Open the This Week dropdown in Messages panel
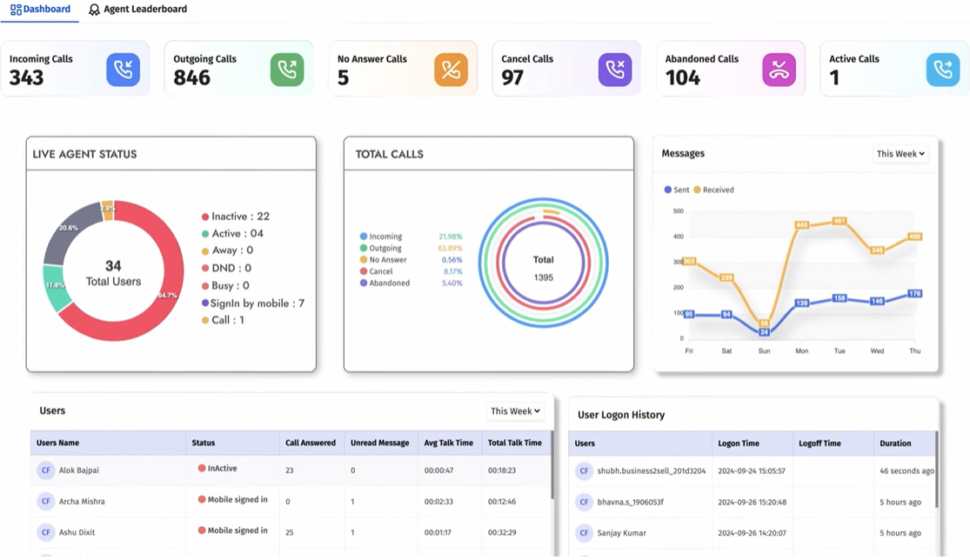This screenshot has width=970, height=560. [x=900, y=154]
